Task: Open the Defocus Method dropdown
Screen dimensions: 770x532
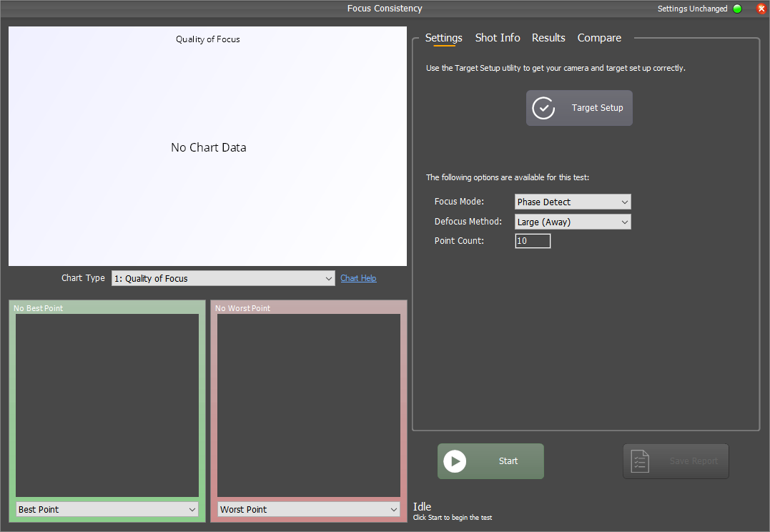Action: 573,222
